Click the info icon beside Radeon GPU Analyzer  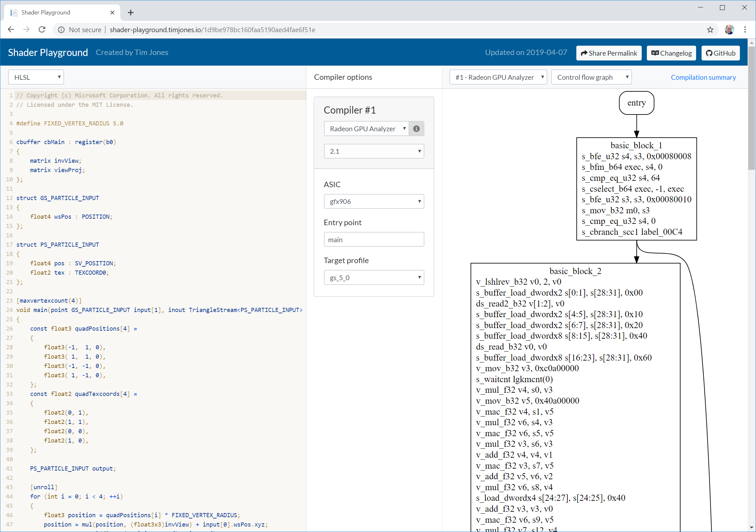point(416,129)
